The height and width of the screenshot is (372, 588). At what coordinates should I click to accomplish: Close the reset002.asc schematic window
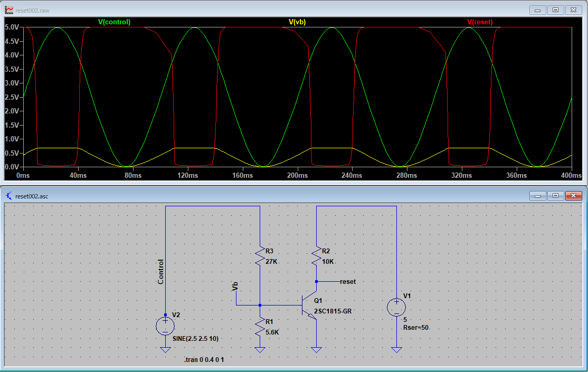coord(573,195)
